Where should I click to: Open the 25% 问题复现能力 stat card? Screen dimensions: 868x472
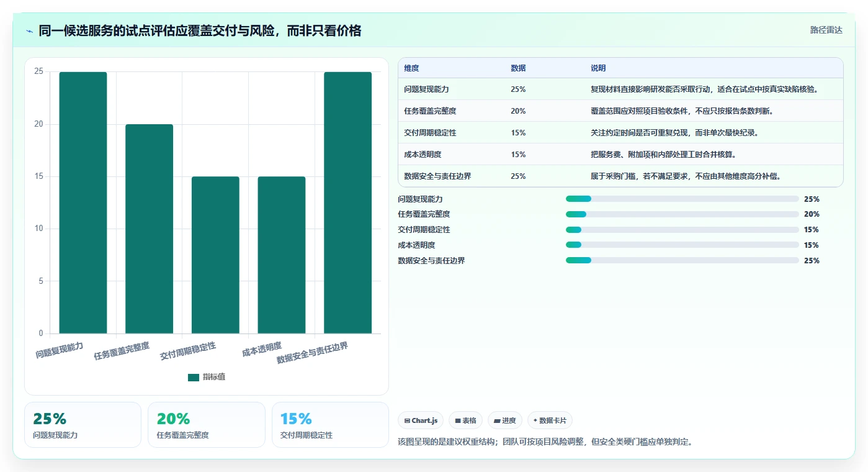[83, 425]
